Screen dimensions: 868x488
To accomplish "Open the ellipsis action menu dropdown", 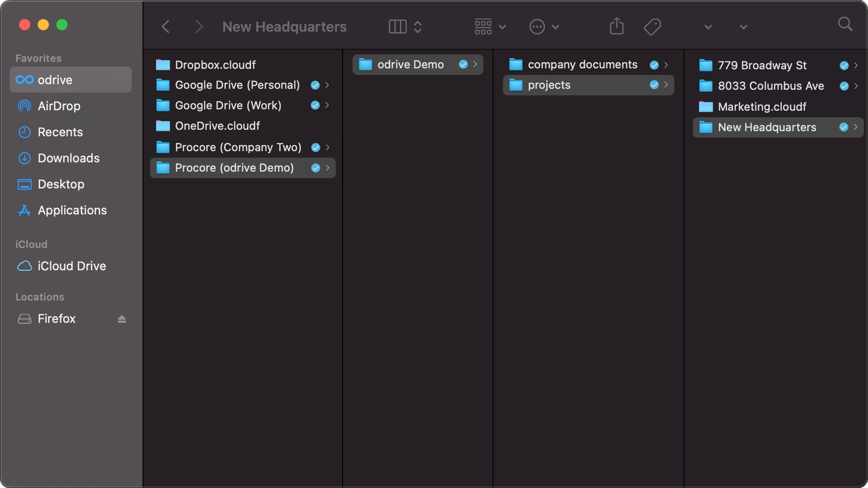I will [544, 27].
